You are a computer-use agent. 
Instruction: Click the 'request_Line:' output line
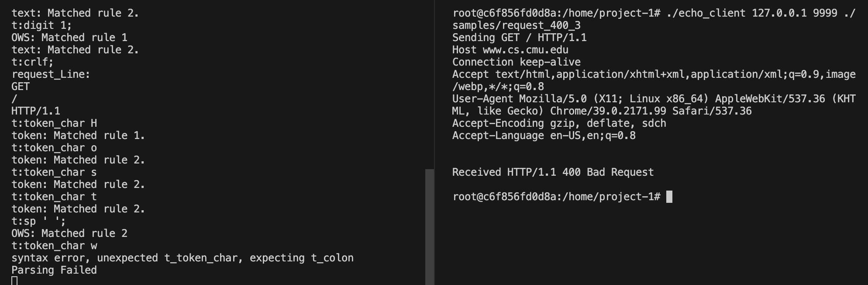(51, 74)
